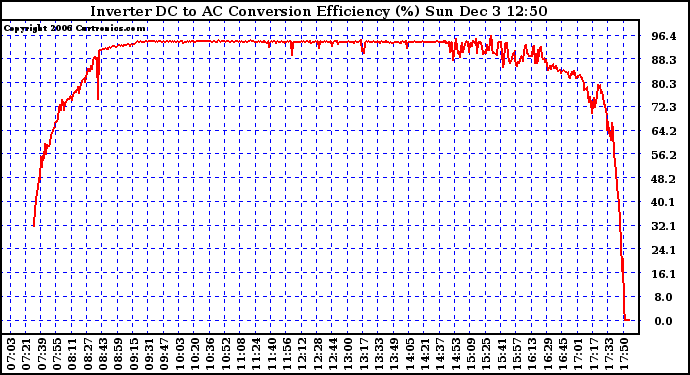
Task: Select the 17:50 time axis label
Action: pos(624,354)
